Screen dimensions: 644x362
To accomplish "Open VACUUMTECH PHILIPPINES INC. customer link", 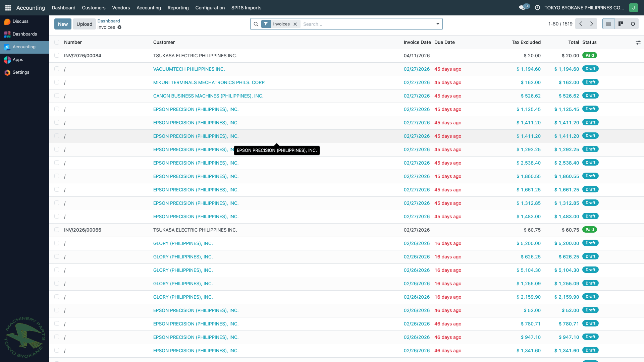I will pyautogui.click(x=189, y=69).
